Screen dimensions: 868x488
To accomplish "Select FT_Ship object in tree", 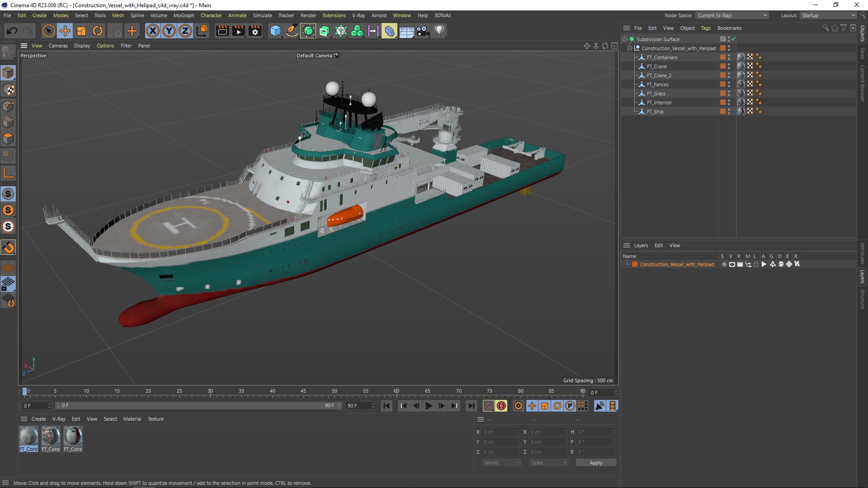I will (x=655, y=112).
